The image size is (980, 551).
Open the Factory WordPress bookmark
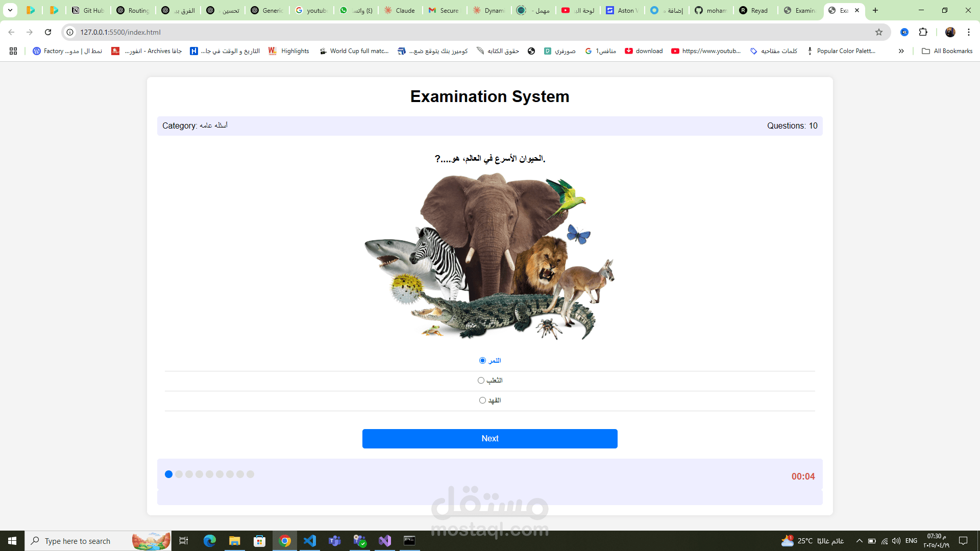(67, 51)
